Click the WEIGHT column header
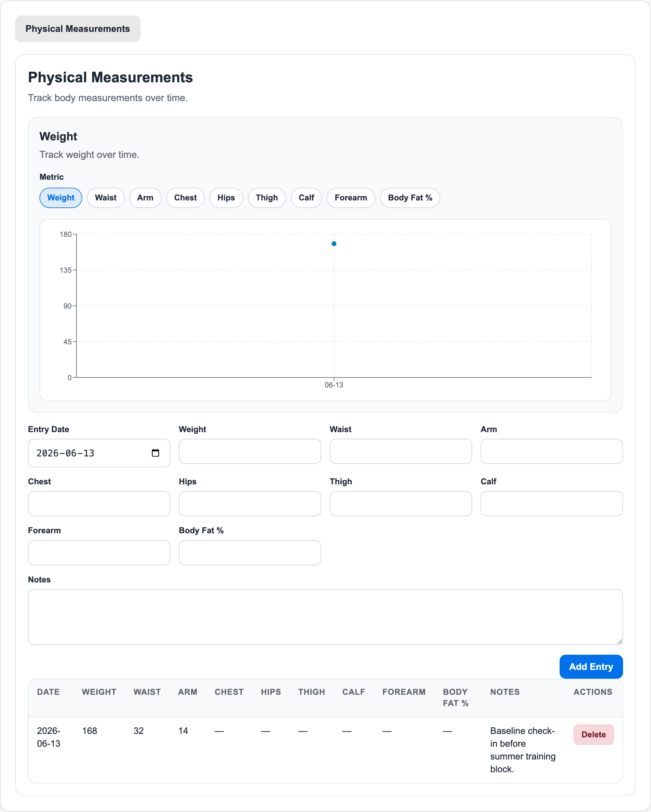This screenshot has width=651, height=812. pos(99,692)
